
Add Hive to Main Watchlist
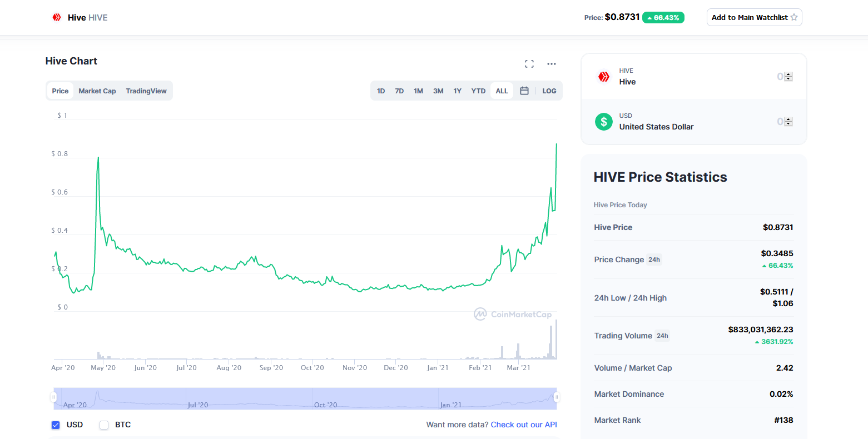click(x=754, y=17)
